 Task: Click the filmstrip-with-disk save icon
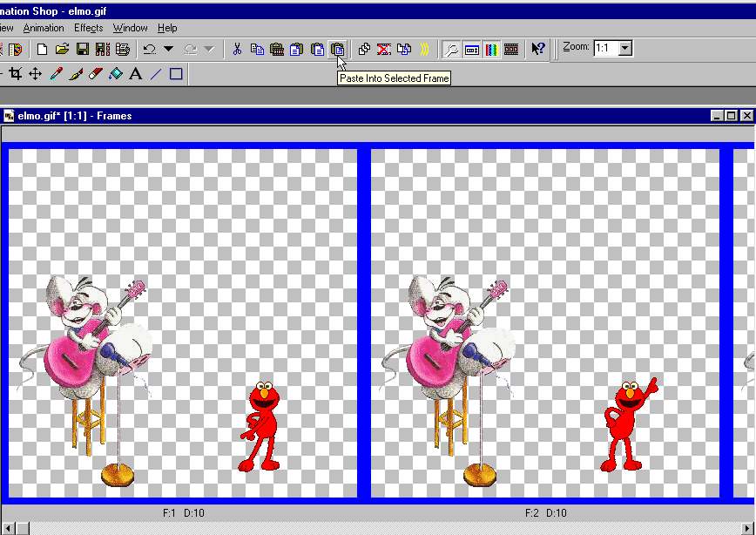point(103,49)
